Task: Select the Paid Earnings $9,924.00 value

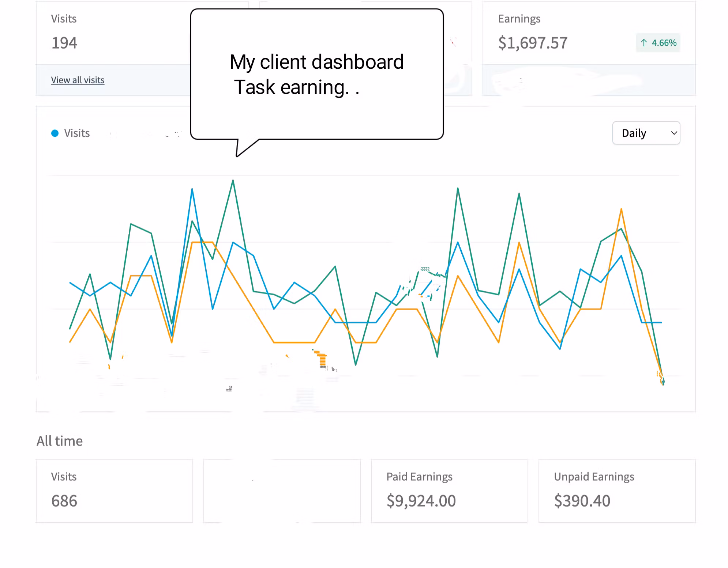Action: click(x=421, y=501)
